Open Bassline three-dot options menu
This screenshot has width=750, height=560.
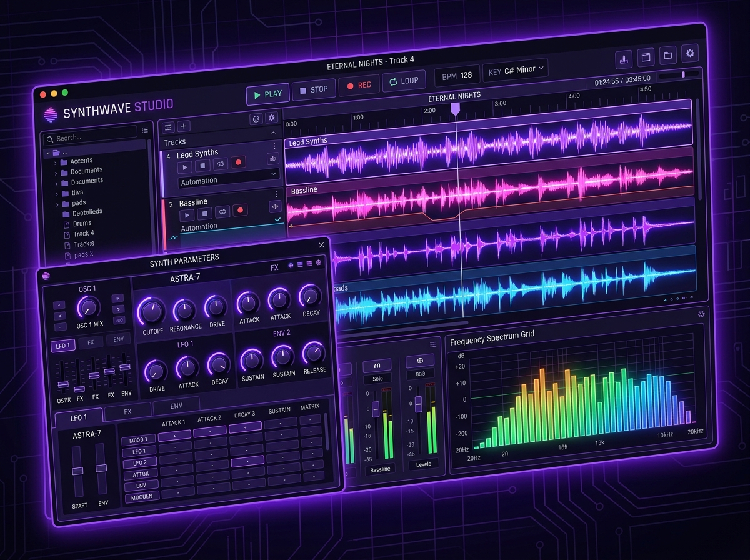pos(276,194)
